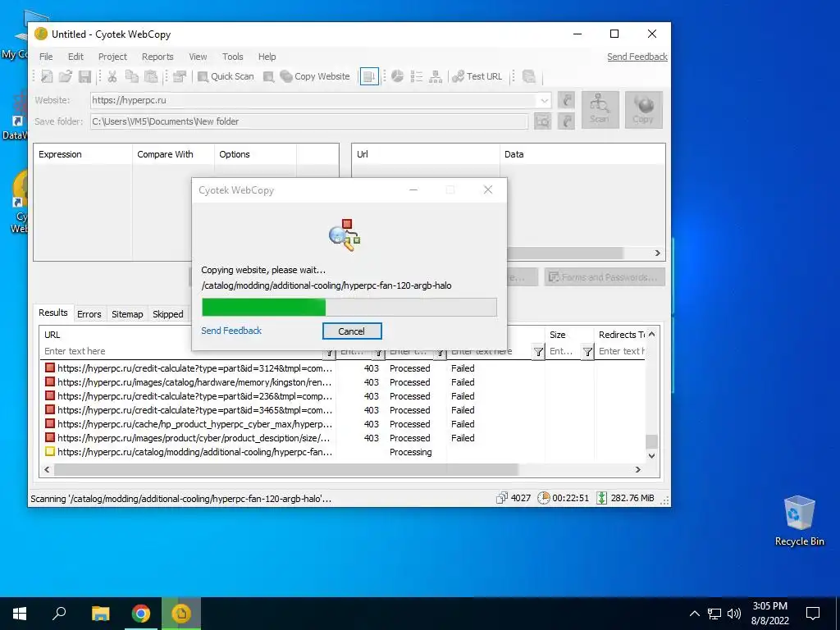840x630 pixels.
Task: Click the Test URL toolbar button
Action: [x=477, y=76]
